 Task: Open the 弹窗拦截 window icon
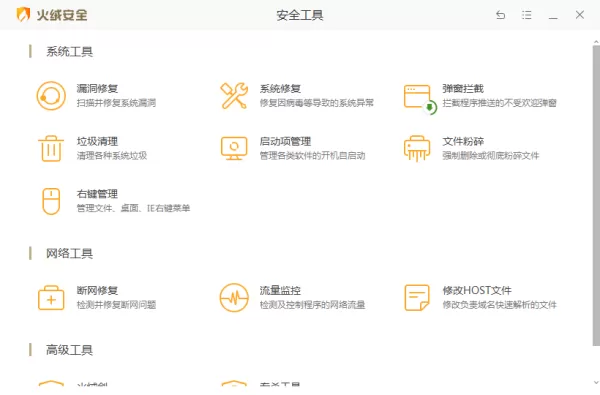(420, 99)
